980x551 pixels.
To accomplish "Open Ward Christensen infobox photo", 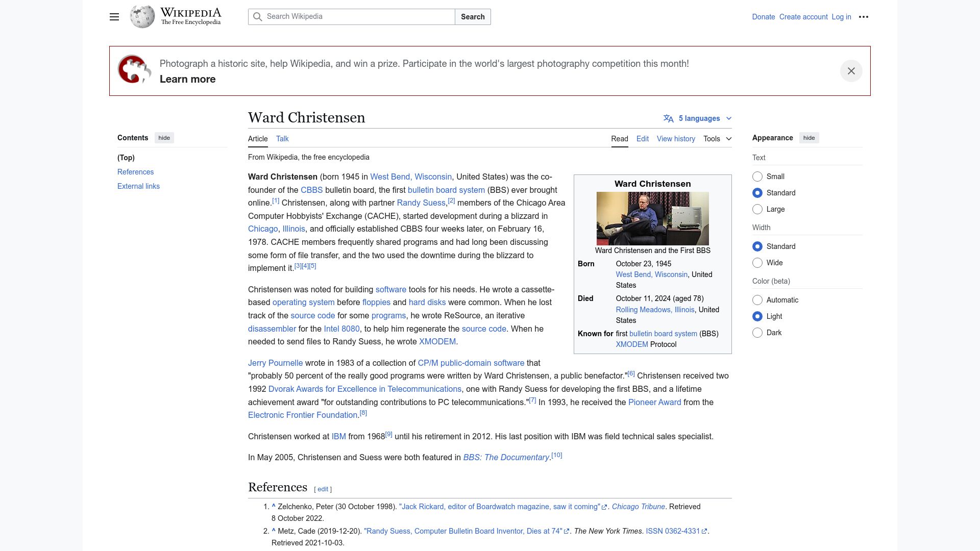I will click(x=652, y=218).
